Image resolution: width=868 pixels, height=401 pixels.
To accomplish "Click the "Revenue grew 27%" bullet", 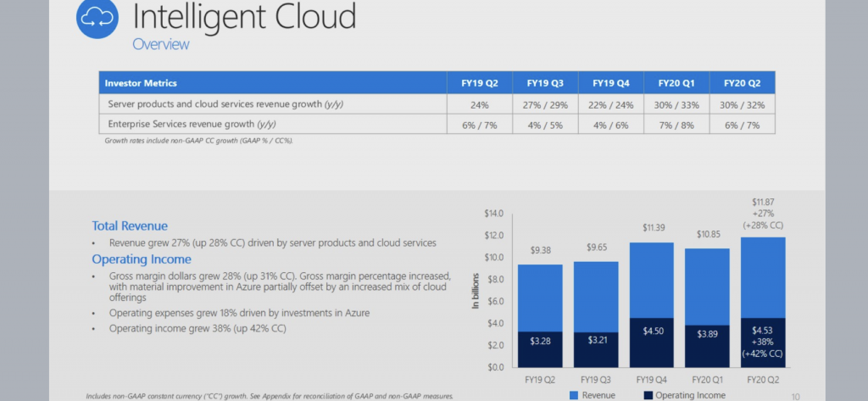I will tap(273, 242).
